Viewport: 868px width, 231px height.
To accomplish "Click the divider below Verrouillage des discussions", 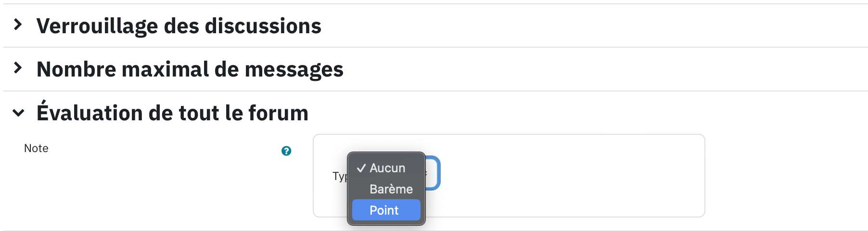I will [435, 47].
